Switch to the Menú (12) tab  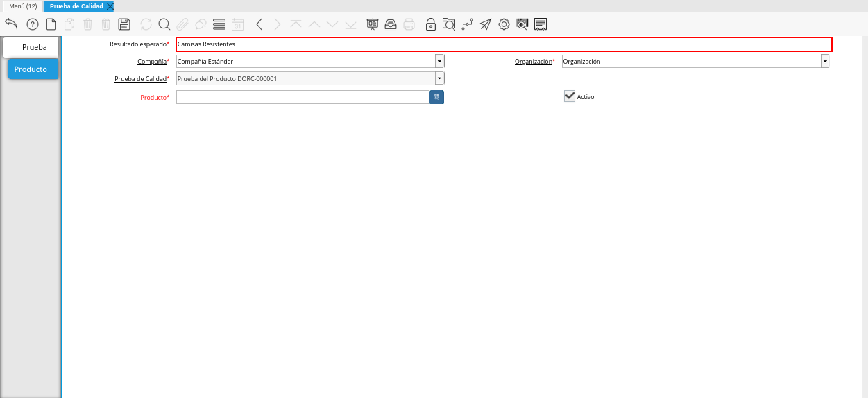click(23, 6)
